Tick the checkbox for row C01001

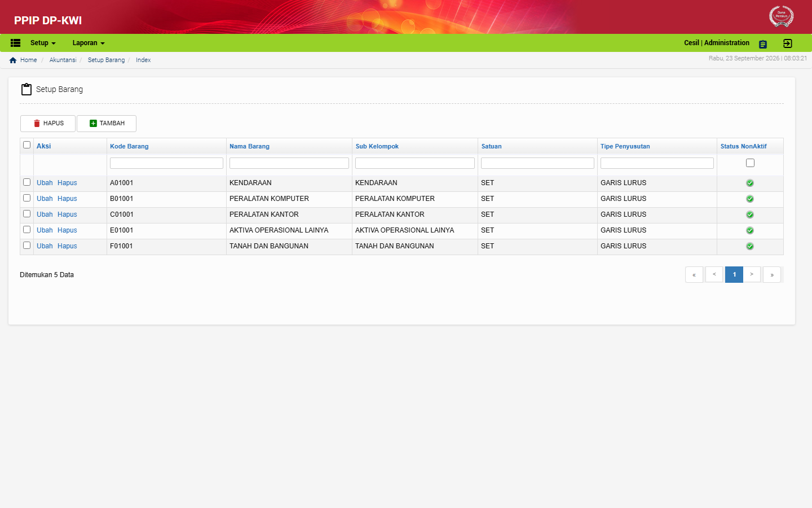[x=27, y=214]
